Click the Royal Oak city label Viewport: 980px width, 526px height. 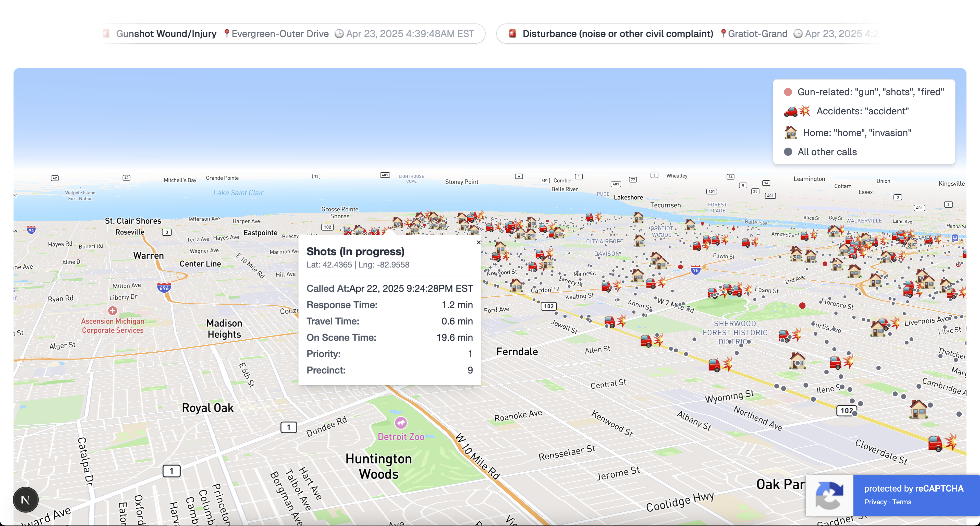point(207,408)
